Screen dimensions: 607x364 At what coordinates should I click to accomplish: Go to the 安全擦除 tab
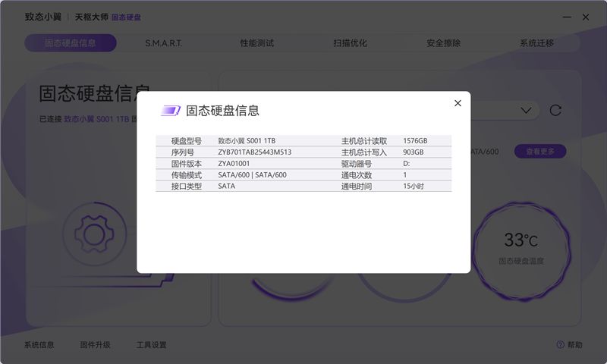[443, 43]
